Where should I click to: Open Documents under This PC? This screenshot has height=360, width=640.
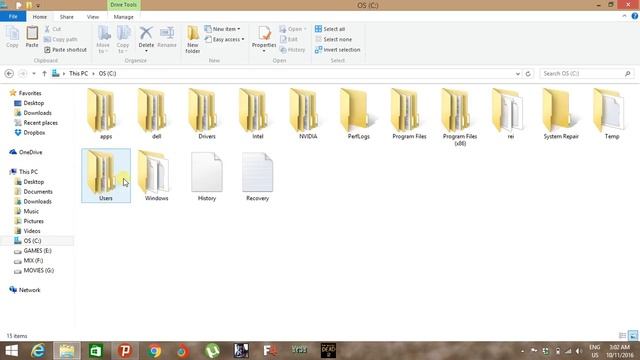(33, 191)
